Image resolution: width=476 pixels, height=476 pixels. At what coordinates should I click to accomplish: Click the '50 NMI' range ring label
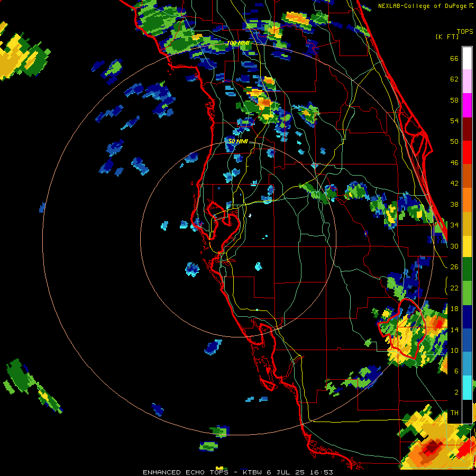coord(238,141)
